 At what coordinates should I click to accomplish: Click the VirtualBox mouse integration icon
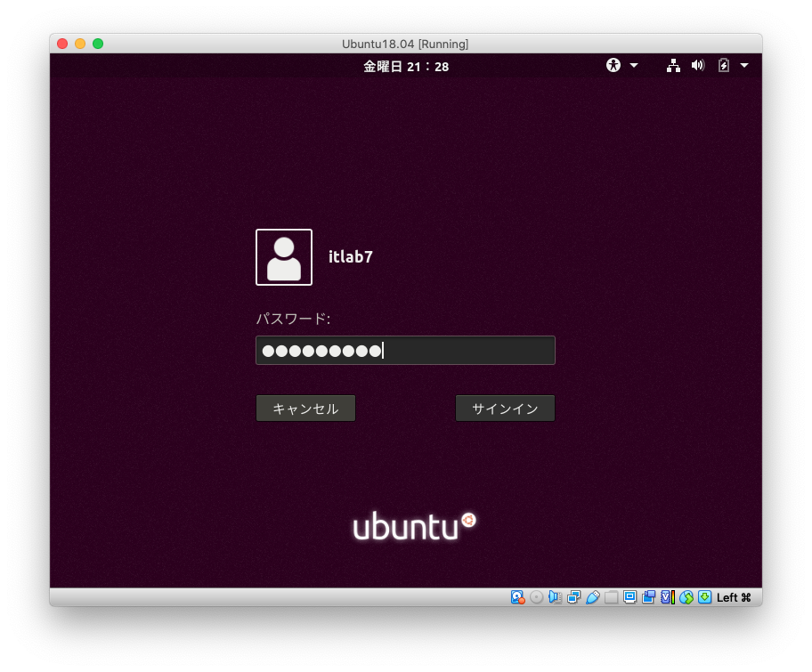point(686,597)
